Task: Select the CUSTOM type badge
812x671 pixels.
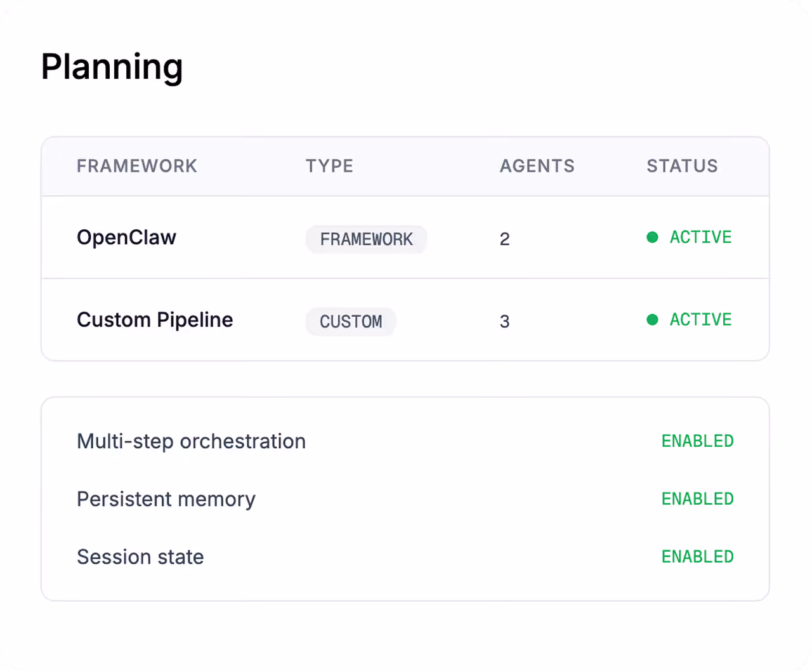Action: [351, 322]
